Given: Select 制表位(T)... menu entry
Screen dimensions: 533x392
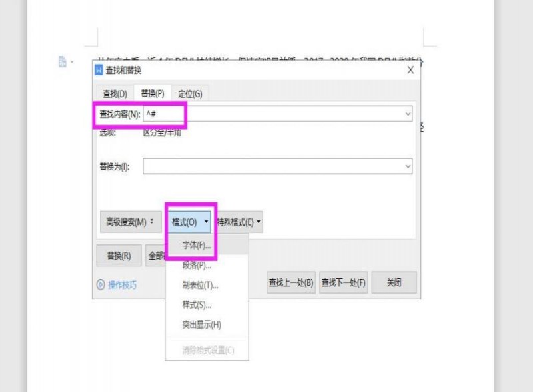Looking at the screenshot, I should 201,285.
